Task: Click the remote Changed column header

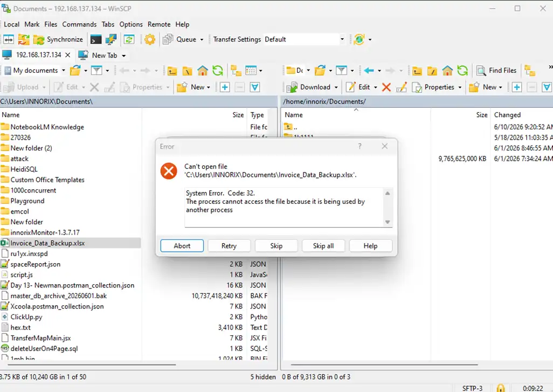Action: [523, 115]
